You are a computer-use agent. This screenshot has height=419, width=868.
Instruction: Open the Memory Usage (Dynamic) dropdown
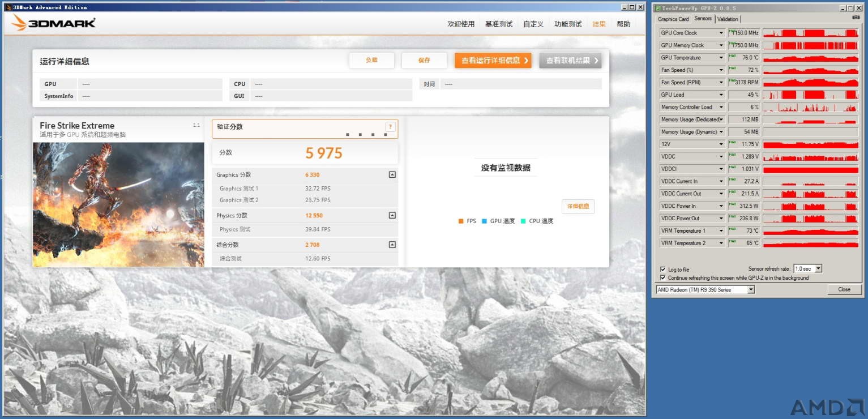pos(721,132)
